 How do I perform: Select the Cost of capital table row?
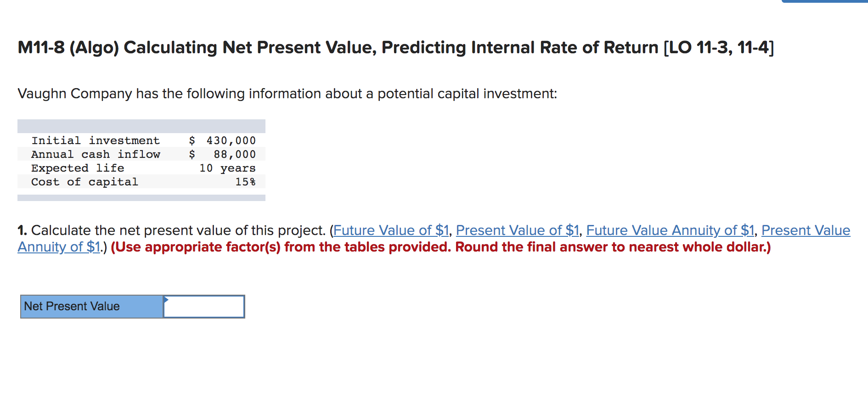click(142, 182)
